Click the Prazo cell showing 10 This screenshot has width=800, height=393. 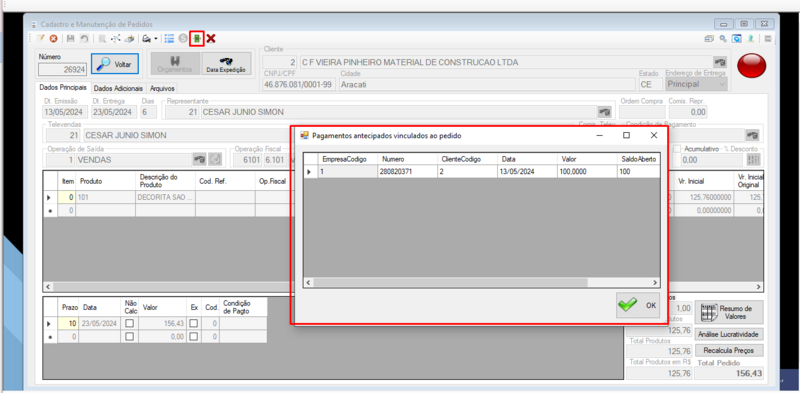coord(67,324)
